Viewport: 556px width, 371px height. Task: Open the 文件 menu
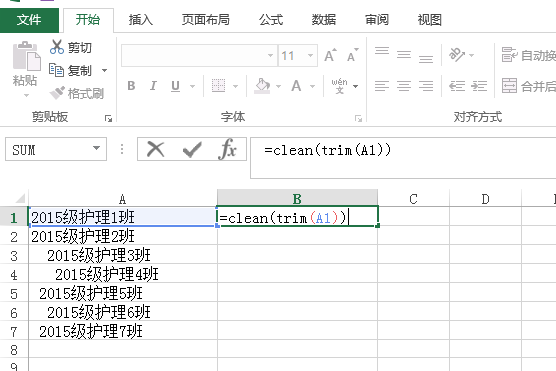(x=29, y=20)
